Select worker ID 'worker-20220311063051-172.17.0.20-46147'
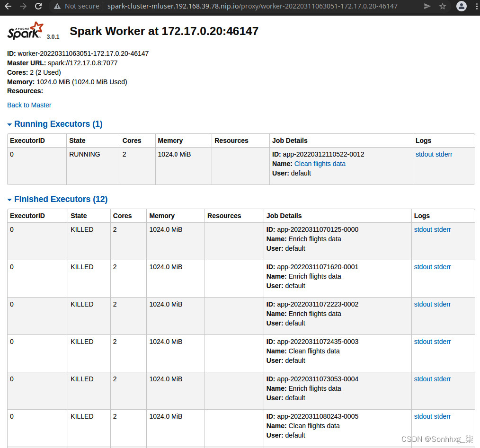Viewport: 480px width, 448px height. coord(83,53)
